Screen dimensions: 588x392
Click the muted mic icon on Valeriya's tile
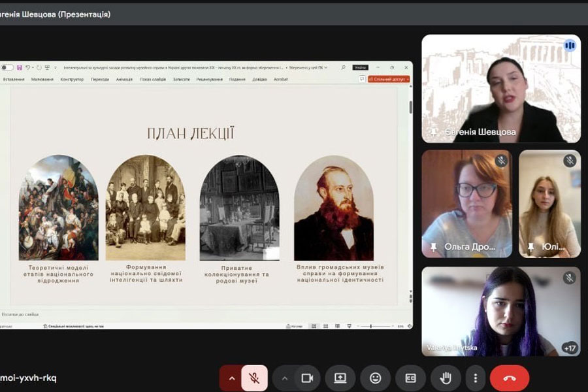point(569,278)
